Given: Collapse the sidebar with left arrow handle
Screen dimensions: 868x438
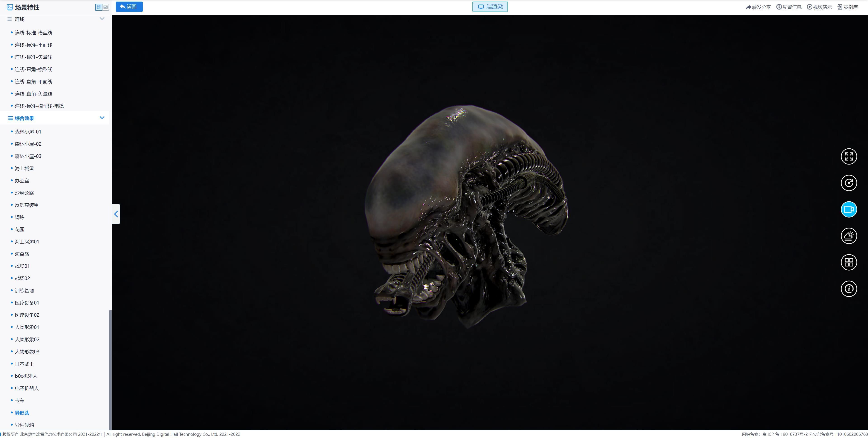Looking at the screenshot, I should 116,214.
